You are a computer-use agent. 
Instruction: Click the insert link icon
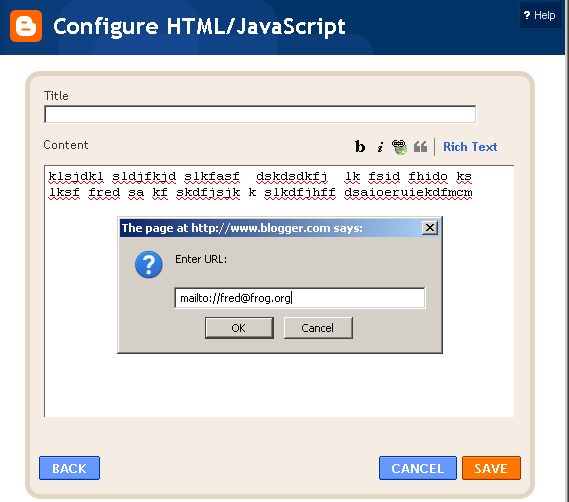pos(400,147)
